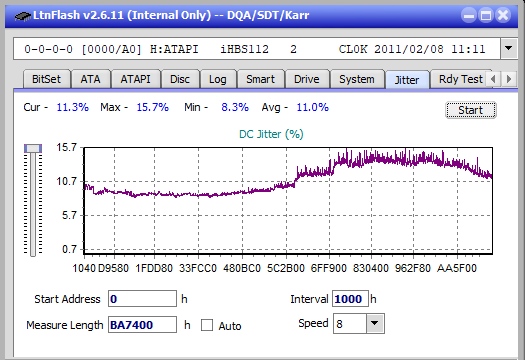Image resolution: width=525 pixels, height=360 pixels.
Task: Start the jitter measurement
Action: tap(470, 110)
